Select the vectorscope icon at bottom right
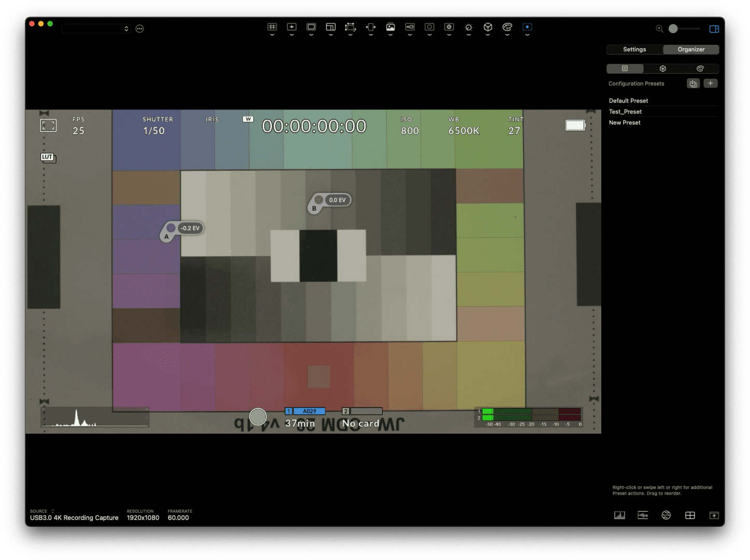The image size is (750, 560). (666, 515)
